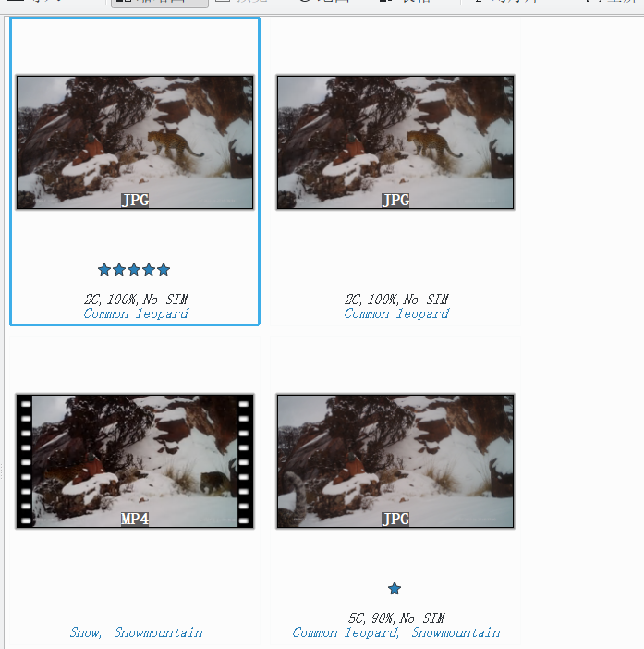Open the MP4 video thumbnail

coord(135,460)
